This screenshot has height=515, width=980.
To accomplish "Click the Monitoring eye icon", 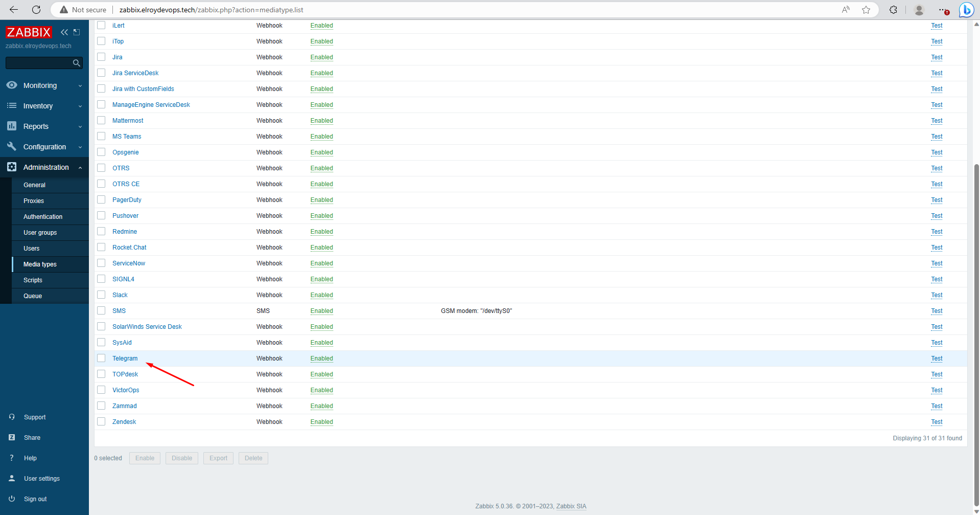I will coord(12,85).
